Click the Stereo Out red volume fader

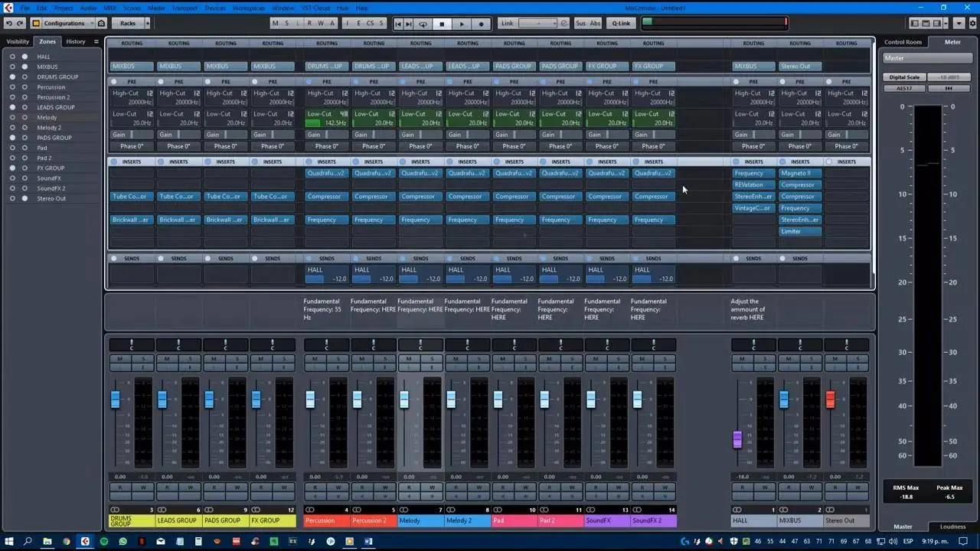(830, 399)
